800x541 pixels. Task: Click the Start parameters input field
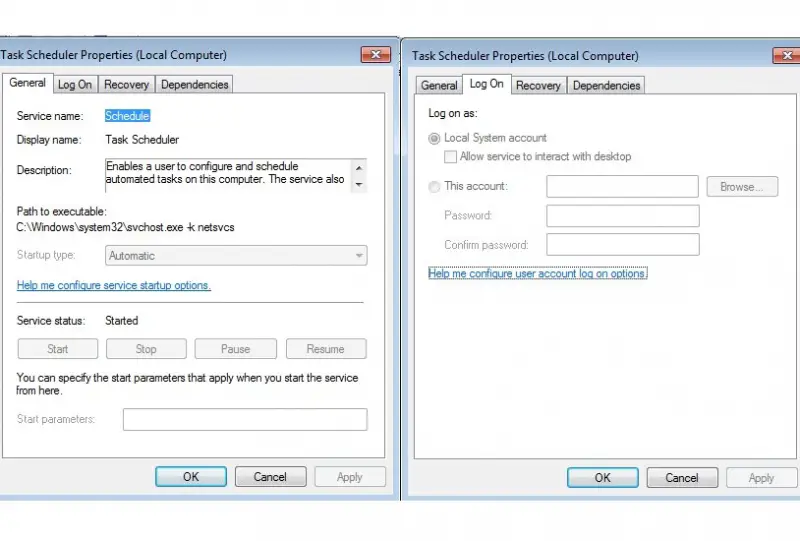[245, 420]
